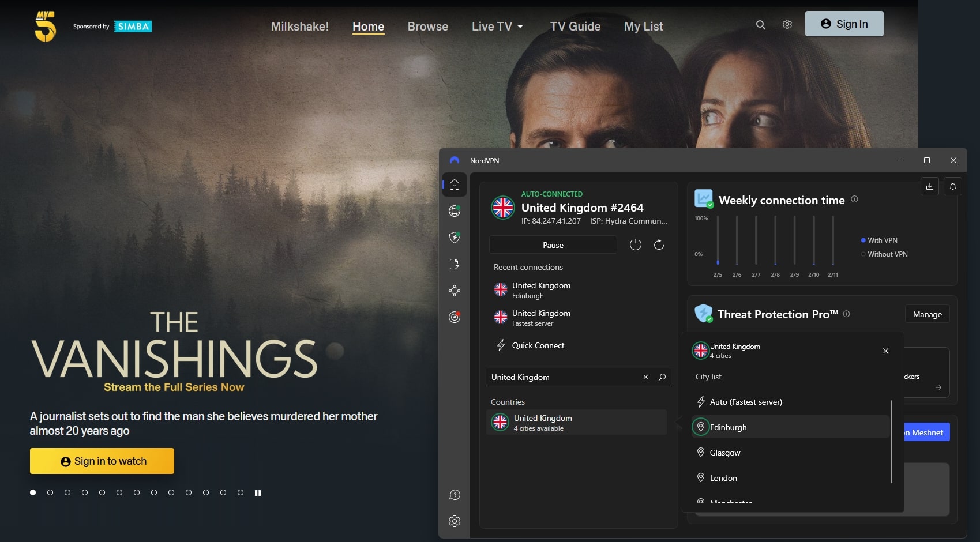The image size is (980, 542).
Task: Select the second carousel dot
Action: tap(50, 492)
